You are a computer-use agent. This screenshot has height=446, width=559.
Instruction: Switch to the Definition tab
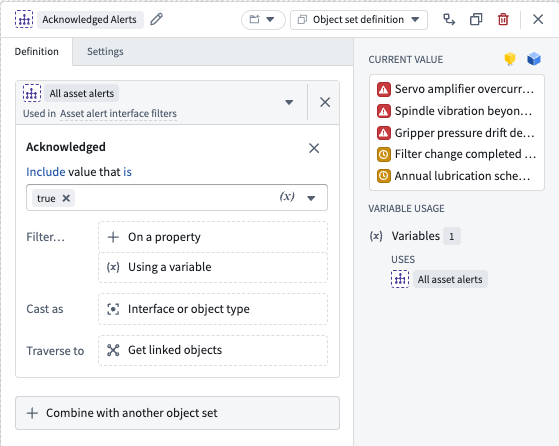tap(36, 52)
